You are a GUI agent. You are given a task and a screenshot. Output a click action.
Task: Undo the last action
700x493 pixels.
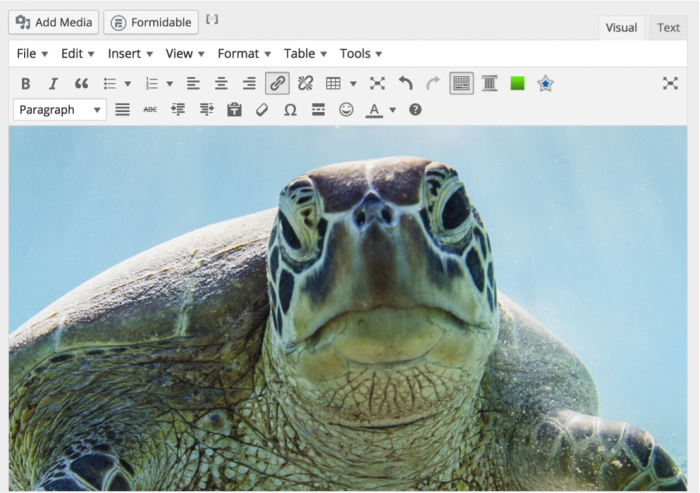click(405, 84)
